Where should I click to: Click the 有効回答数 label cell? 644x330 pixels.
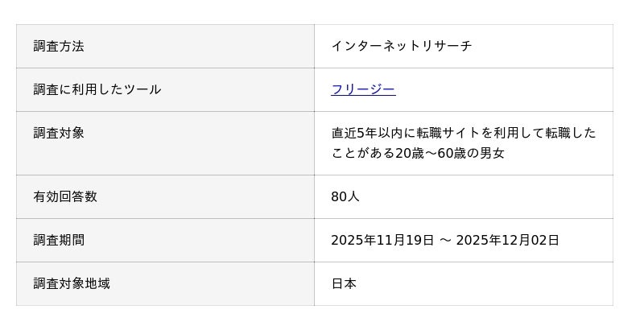(65, 196)
